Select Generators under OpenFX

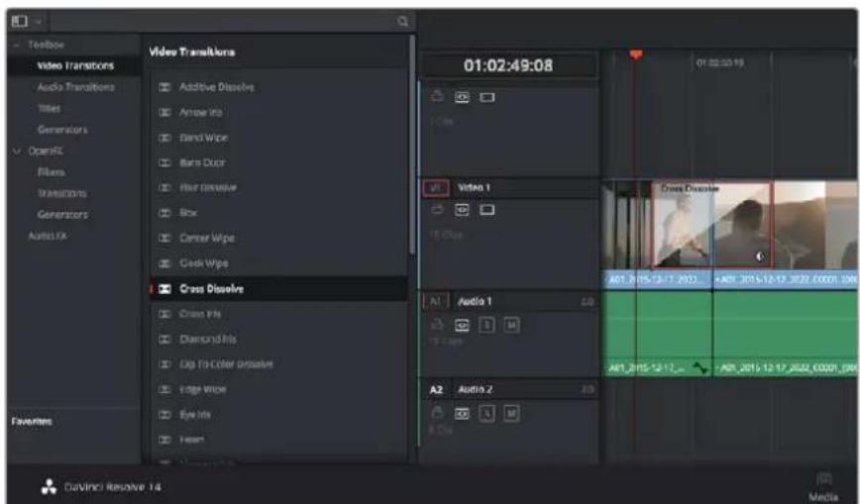coord(62,215)
